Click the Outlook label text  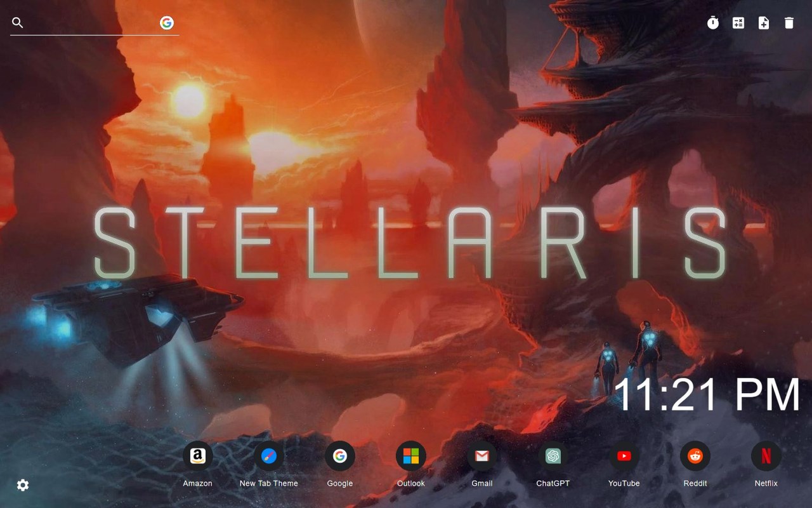coord(411,483)
